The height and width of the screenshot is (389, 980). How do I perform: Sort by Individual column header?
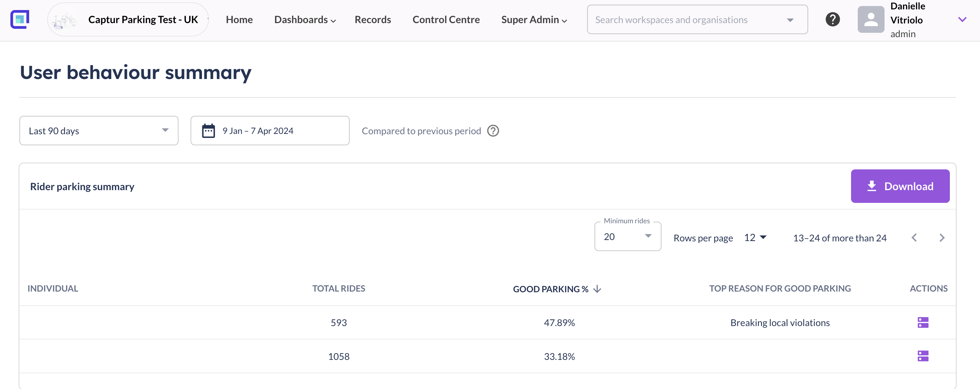click(53, 289)
